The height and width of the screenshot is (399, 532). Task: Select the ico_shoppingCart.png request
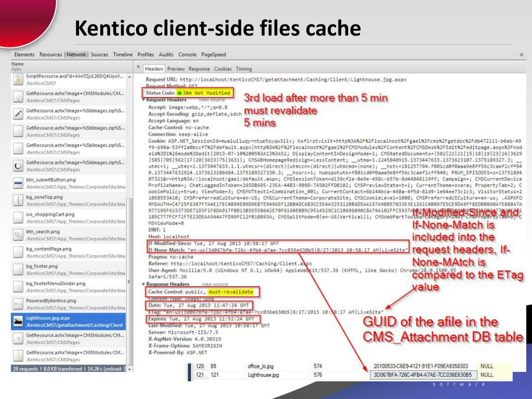click(69, 218)
